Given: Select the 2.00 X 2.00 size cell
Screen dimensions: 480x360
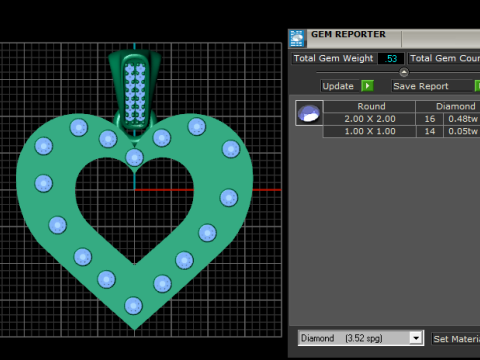Looking at the screenshot, I should tap(369, 119).
